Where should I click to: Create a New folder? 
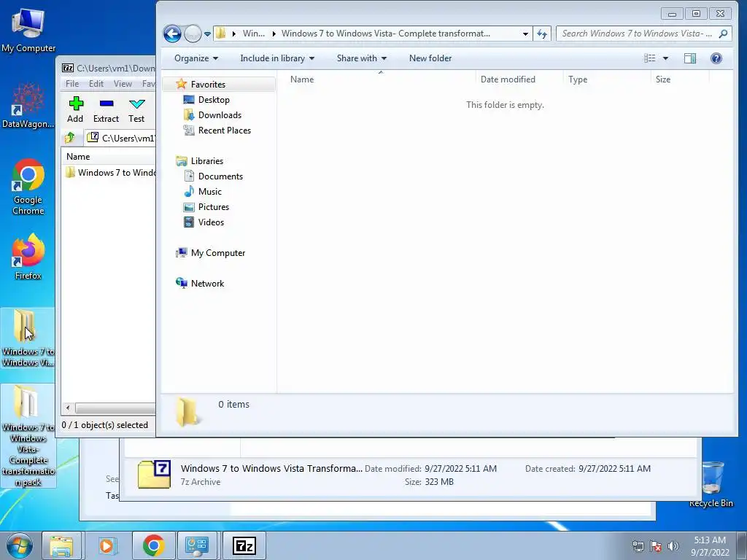[x=430, y=58]
